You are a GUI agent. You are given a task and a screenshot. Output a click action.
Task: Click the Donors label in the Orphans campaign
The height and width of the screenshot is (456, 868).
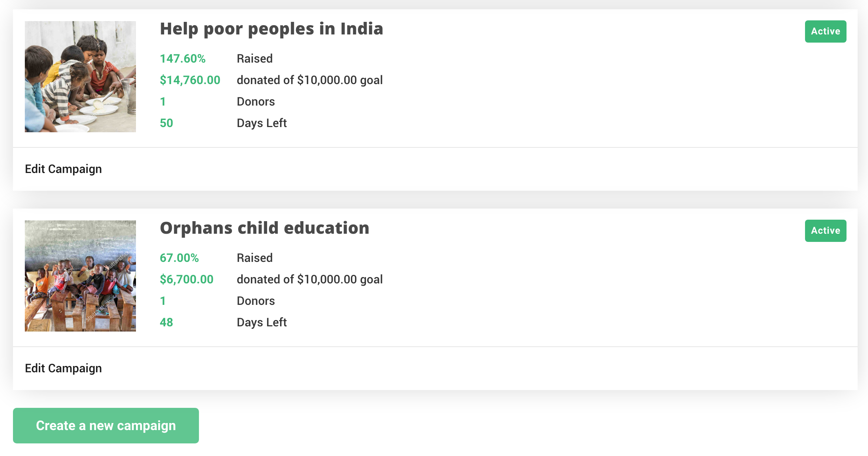click(256, 301)
